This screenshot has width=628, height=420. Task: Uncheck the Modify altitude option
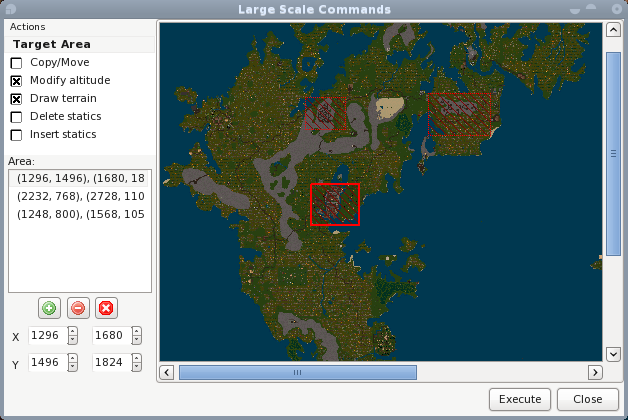click(x=16, y=81)
